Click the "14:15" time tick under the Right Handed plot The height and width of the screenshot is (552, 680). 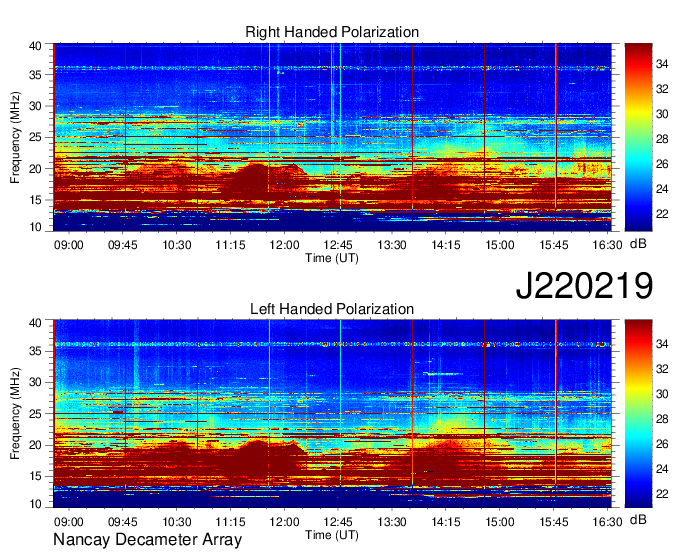point(445,245)
